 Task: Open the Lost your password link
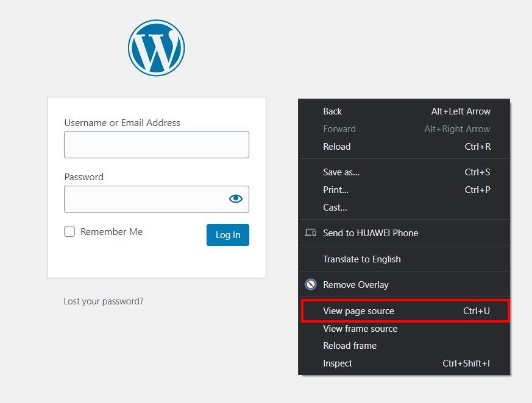point(103,301)
